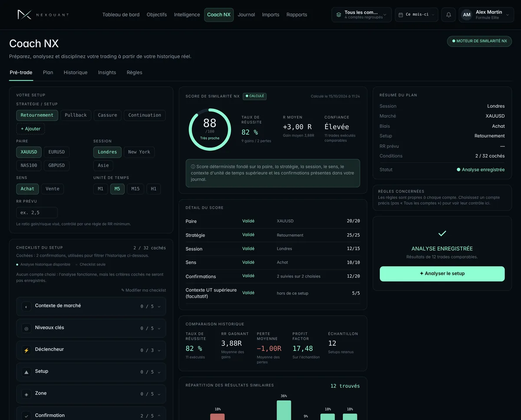Click the Setup triangle icon

point(26,372)
